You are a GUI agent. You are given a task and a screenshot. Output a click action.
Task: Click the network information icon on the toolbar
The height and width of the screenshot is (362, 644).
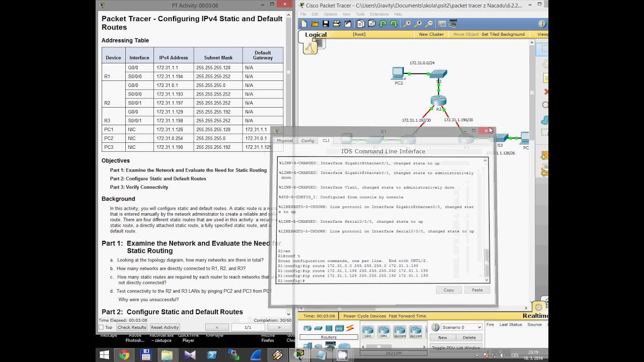click(542, 24)
